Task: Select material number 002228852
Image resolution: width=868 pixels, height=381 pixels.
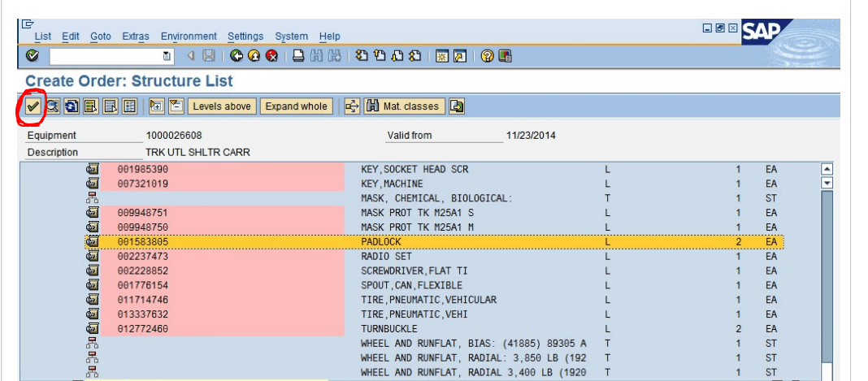Action: click(143, 271)
